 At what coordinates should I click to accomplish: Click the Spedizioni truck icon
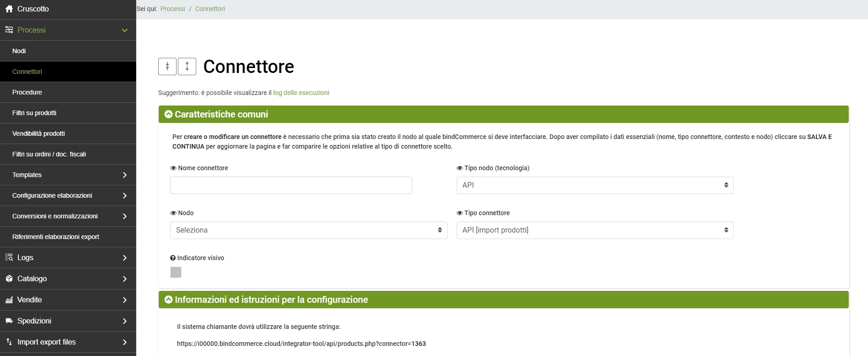point(9,321)
